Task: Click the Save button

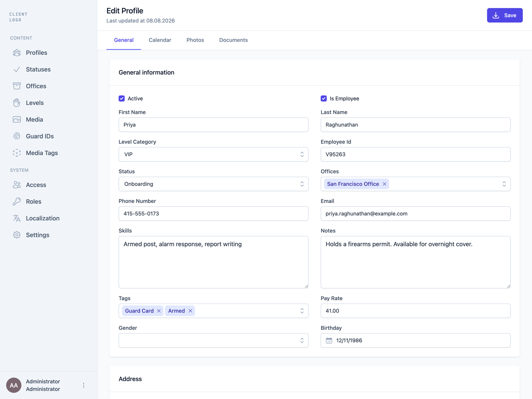Action: coord(505,15)
